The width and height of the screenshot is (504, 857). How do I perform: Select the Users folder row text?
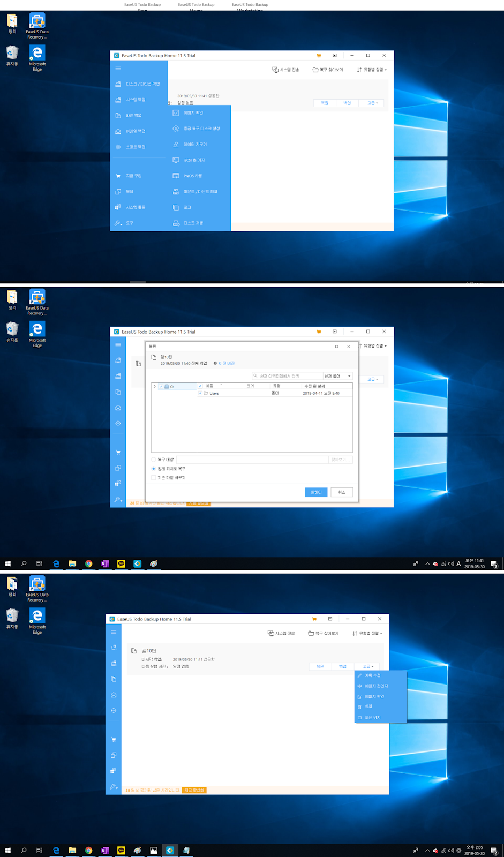[x=214, y=393]
